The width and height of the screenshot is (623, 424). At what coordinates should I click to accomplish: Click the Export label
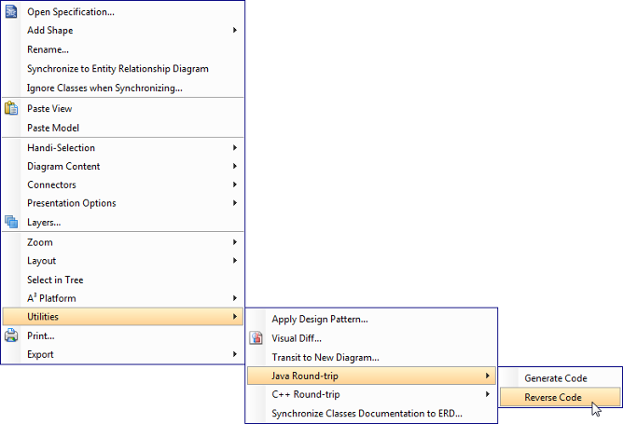pyautogui.click(x=40, y=354)
